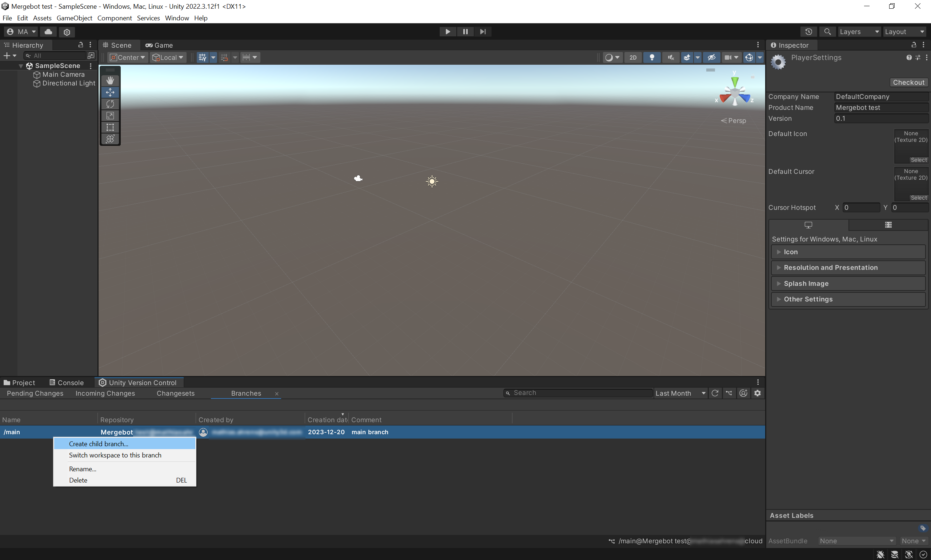The width and height of the screenshot is (931, 560).
Task: Expand the Other Settings section
Action: (x=808, y=299)
